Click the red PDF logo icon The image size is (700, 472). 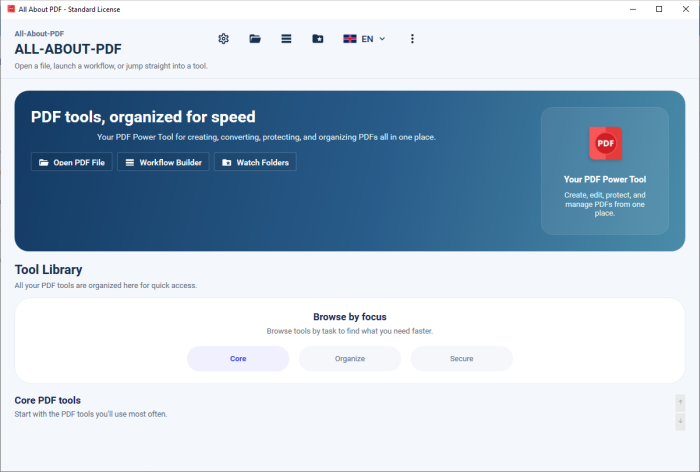point(605,143)
